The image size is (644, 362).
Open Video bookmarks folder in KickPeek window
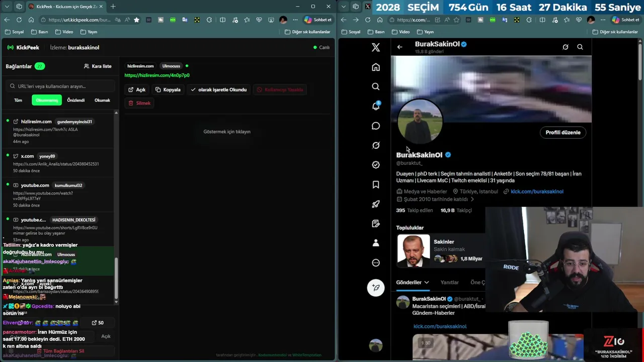click(63, 32)
